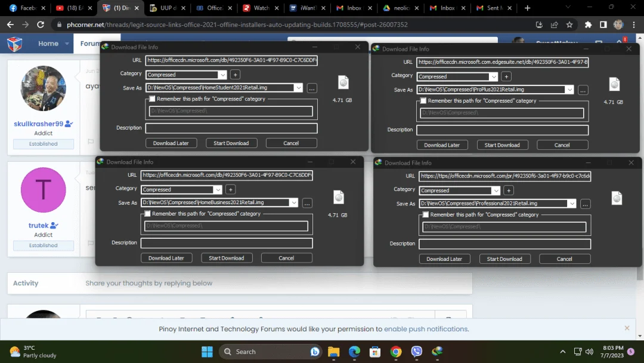Click install app icon in address bar
644x363 pixels.
[539, 24]
